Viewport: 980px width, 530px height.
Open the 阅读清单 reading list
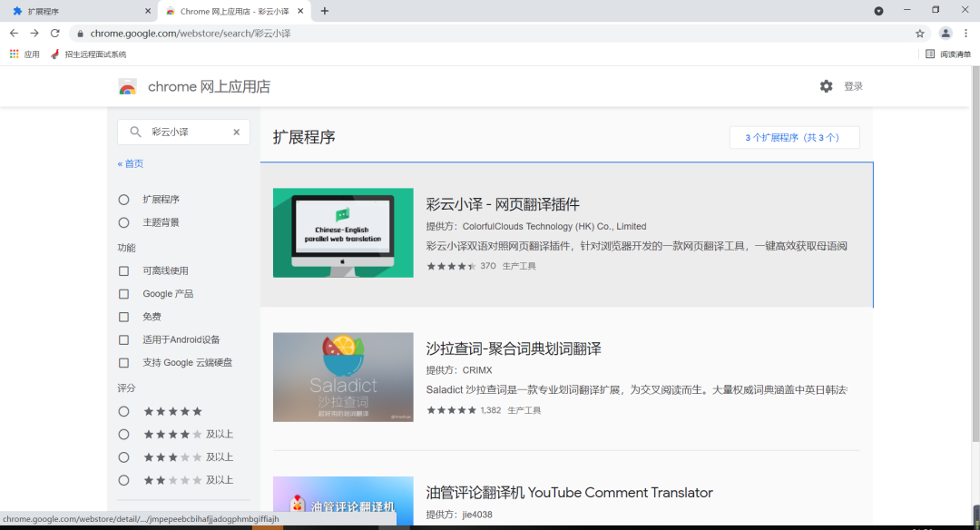[x=948, y=54]
